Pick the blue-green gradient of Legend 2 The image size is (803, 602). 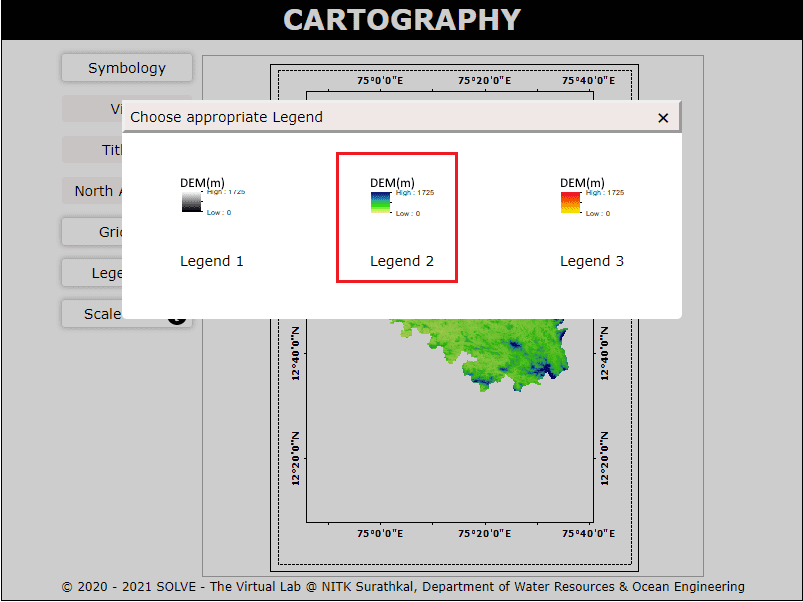click(x=381, y=203)
